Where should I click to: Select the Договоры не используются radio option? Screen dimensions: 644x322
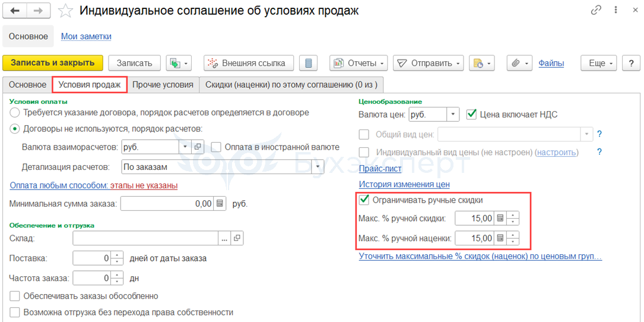pos(15,129)
